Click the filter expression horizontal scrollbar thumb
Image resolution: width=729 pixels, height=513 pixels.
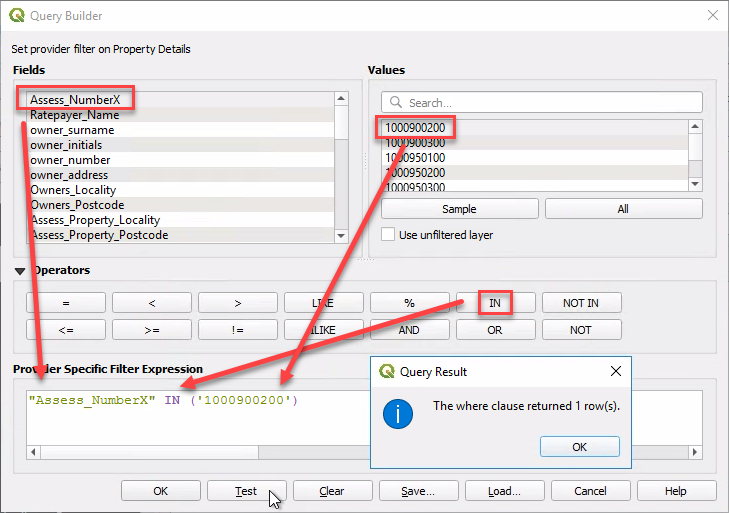click(x=150, y=452)
